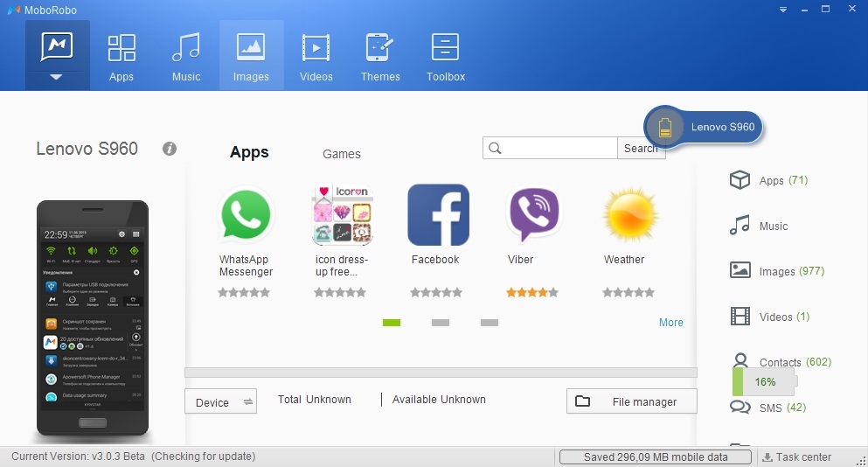Open Videos (1) in sidebar
The height and width of the screenshot is (467, 868).
tap(769, 317)
